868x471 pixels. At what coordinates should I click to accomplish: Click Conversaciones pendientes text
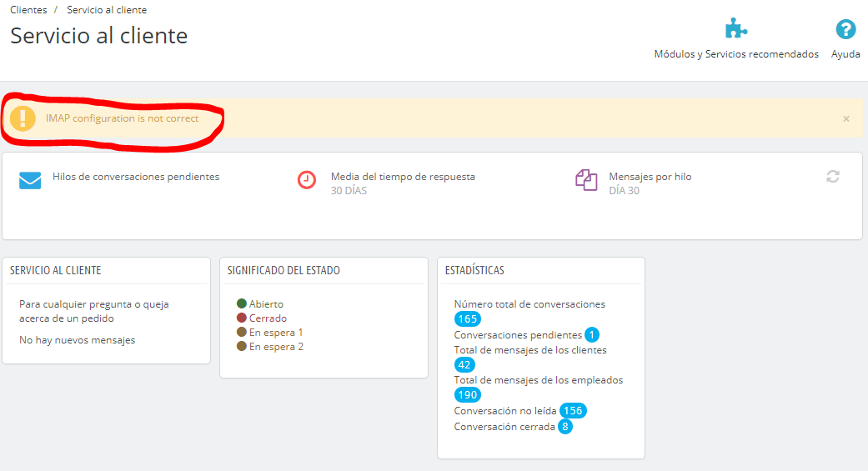[518, 335]
